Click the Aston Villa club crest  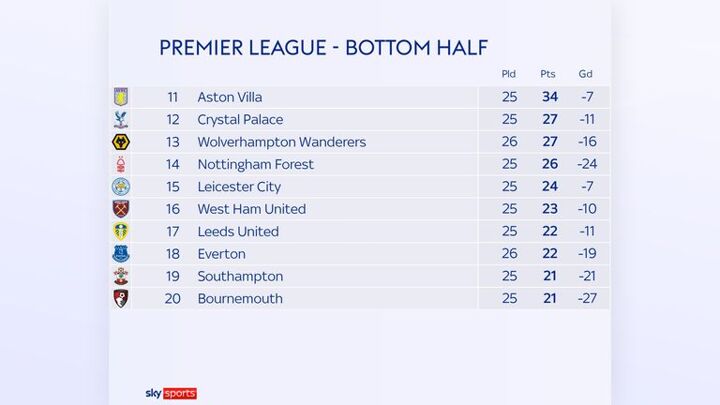click(x=121, y=97)
